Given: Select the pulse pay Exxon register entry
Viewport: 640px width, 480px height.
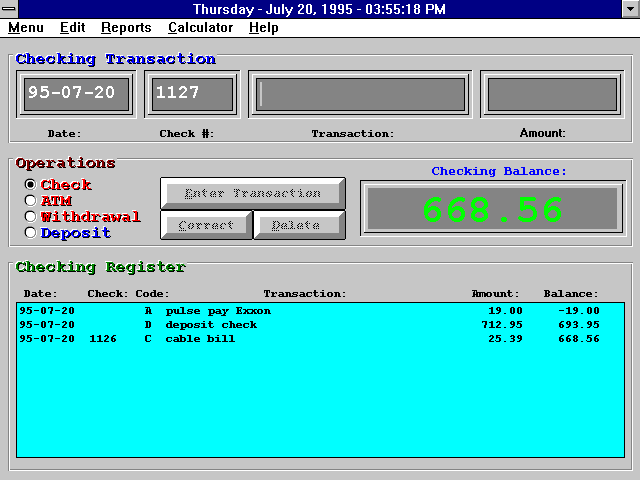Looking at the screenshot, I should click(218, 311).
